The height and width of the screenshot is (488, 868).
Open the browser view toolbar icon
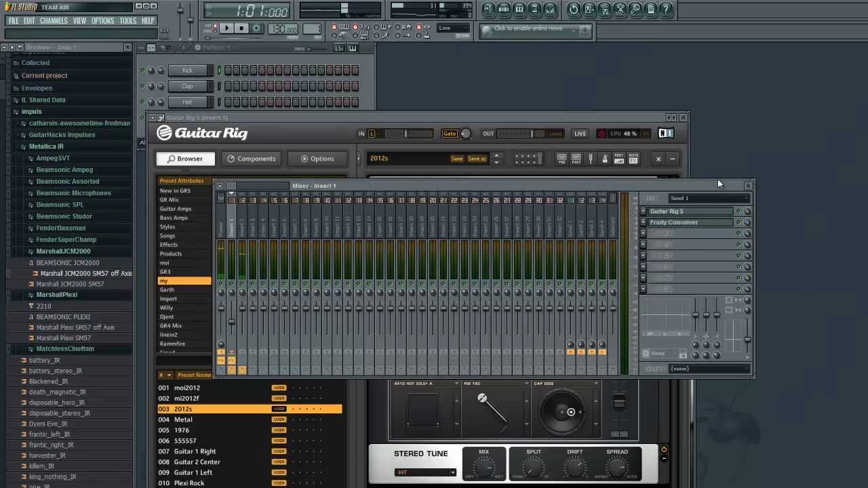(534, 9)
